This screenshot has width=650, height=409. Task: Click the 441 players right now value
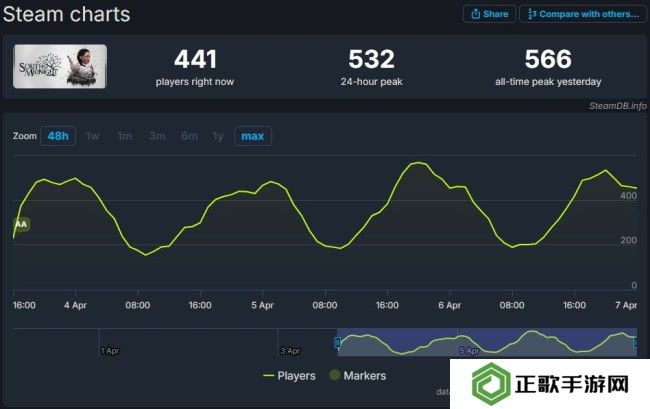pyautogui.click(x=195, y=59)
